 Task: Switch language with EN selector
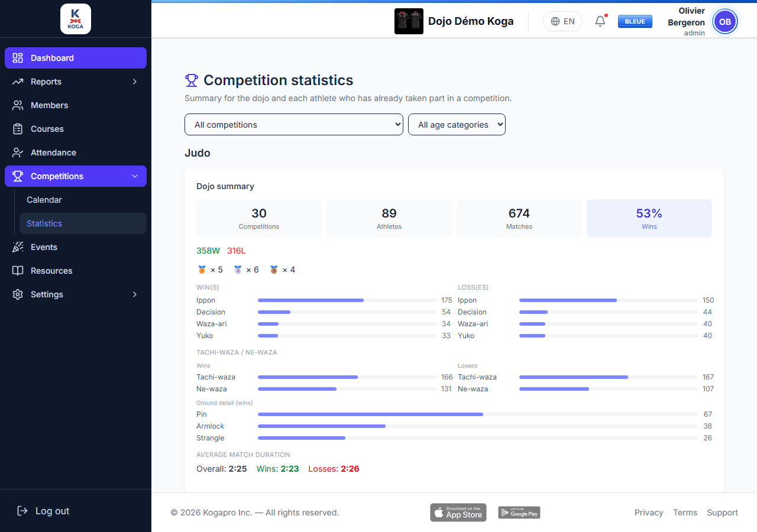[562, 21]
